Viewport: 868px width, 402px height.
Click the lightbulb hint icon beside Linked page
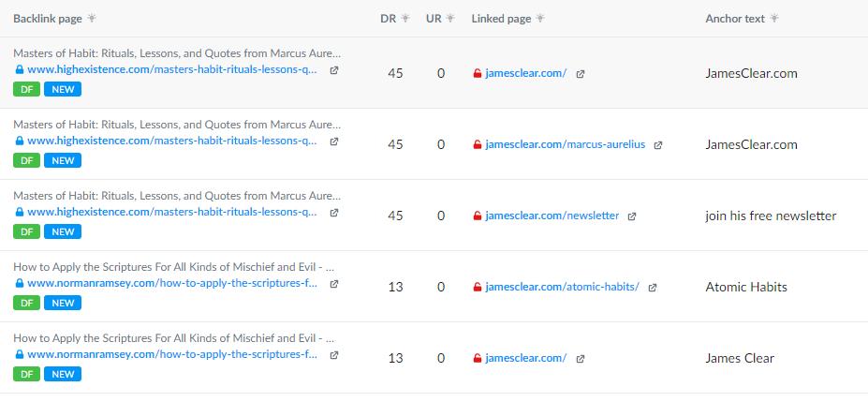(540, 19)
